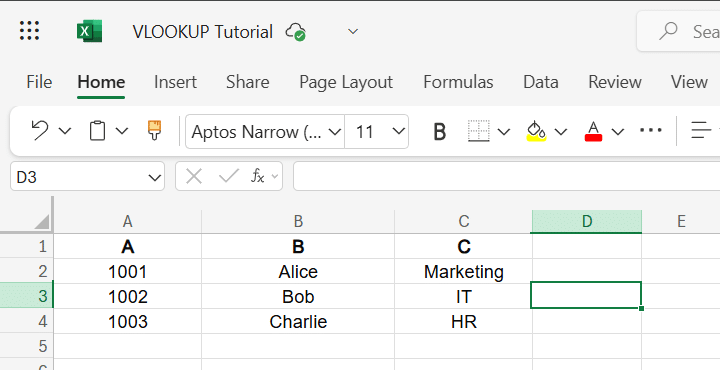Click the Excel logo icon

coord(89,31)
